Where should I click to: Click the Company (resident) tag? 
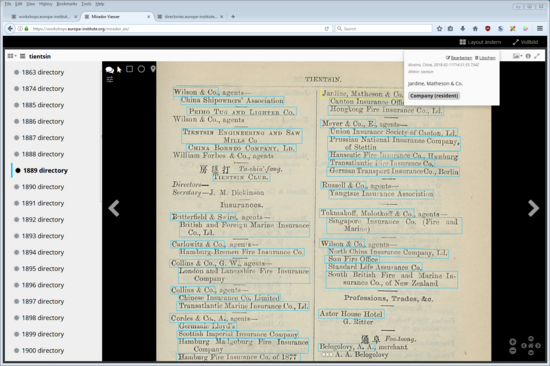(x=434, y=96)
